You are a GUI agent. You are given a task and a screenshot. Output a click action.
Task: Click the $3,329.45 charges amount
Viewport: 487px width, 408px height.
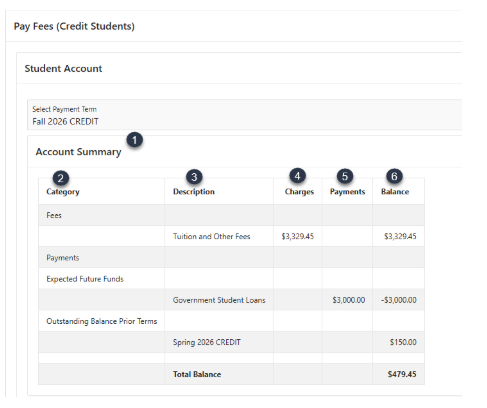click(298, 236)
